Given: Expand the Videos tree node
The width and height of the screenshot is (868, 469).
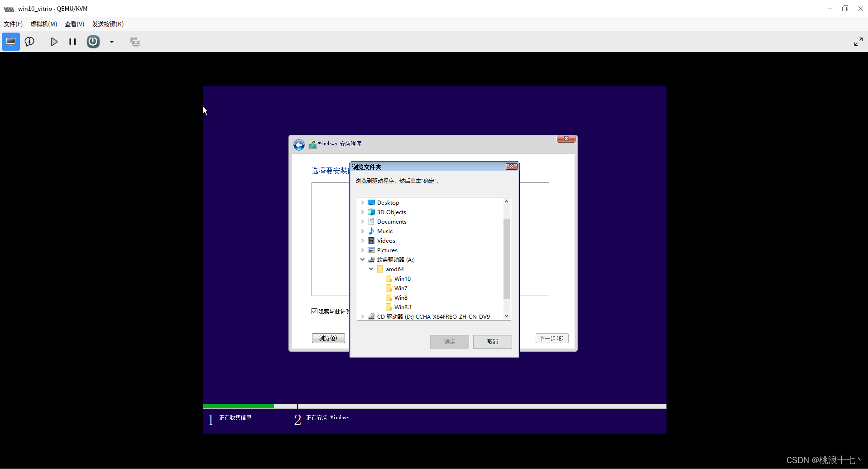Looking at the screenshot, I should 363,240.
